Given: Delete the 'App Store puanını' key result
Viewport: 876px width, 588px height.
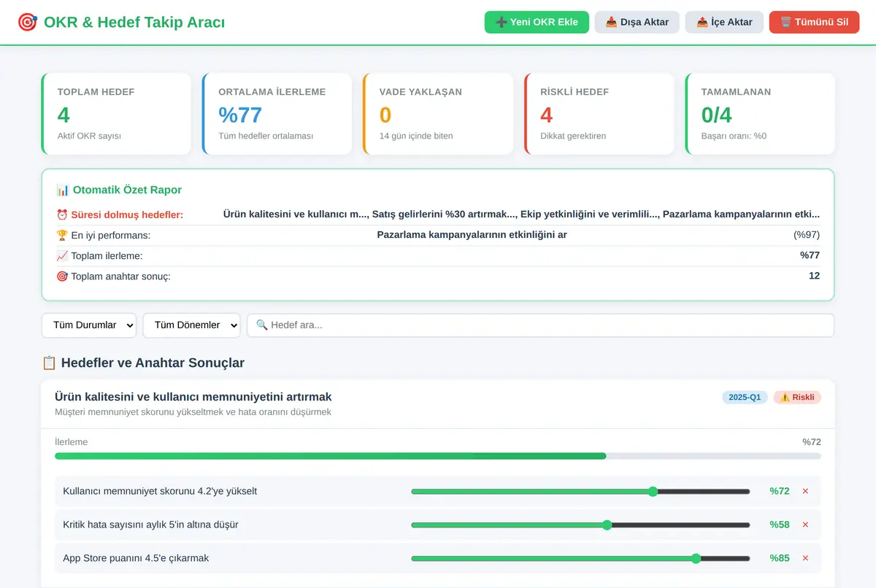Looking at the screenshot, I should pos(805,558).
